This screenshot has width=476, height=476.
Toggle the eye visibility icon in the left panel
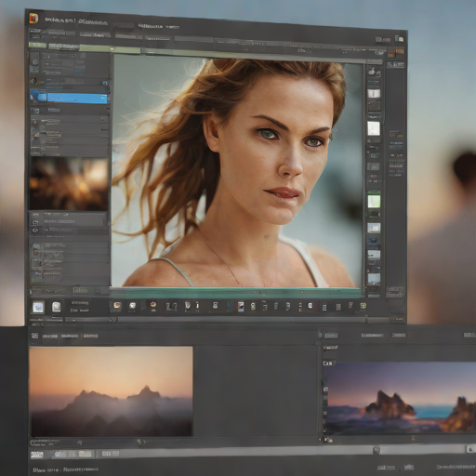(35, 231)
